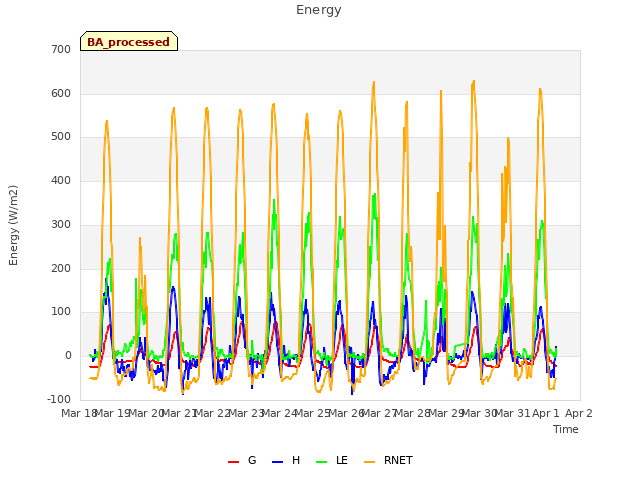Click the LE legend label
This screenshot has height=480, width=640.
coord(342,460)
